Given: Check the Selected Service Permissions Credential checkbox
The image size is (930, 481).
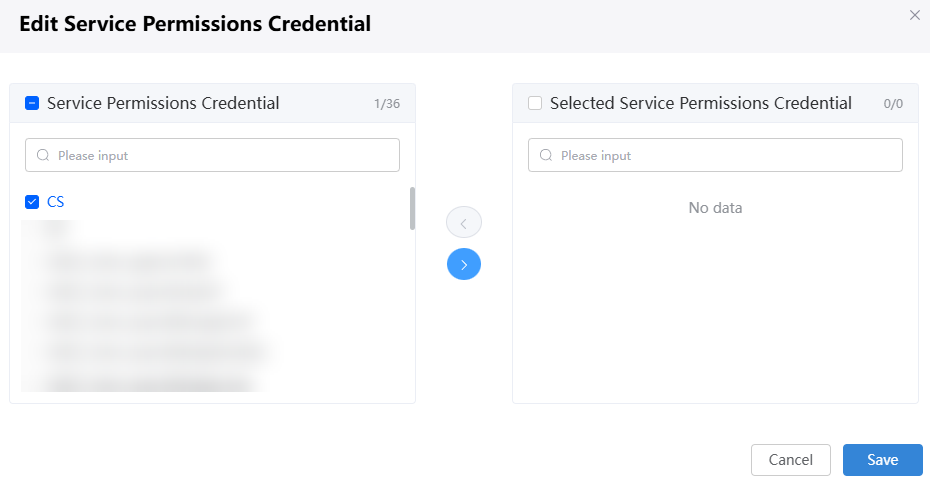Looking at the screenshot, I should click(535, 103).
